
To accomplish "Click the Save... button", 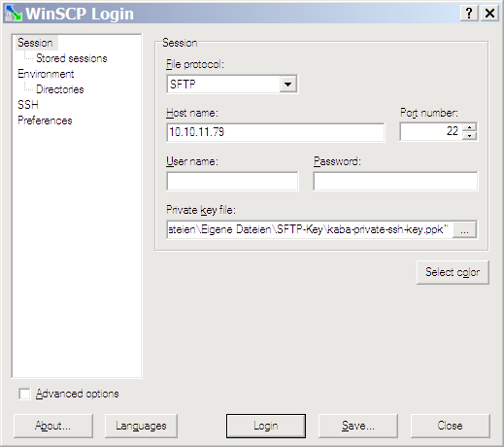I will coord(358,426).
